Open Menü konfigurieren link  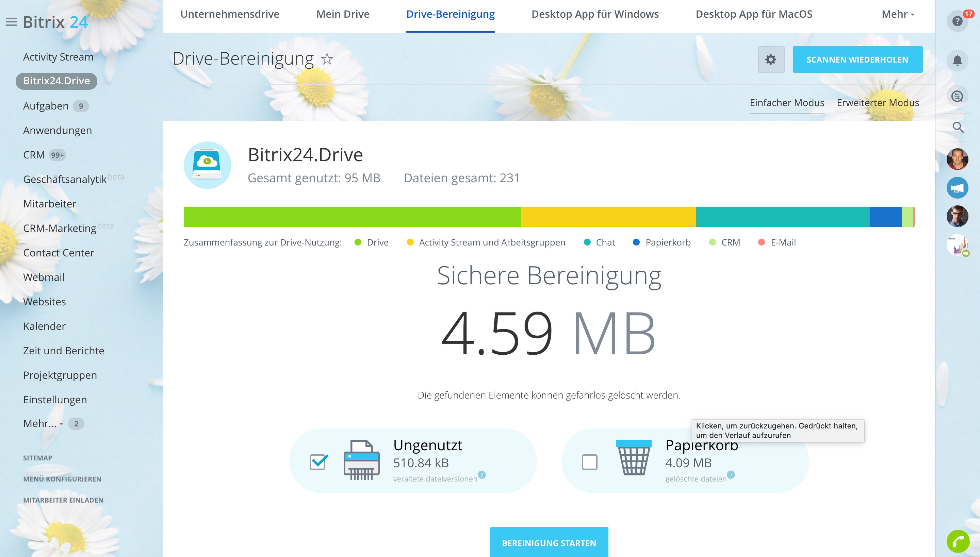(62, 479)
